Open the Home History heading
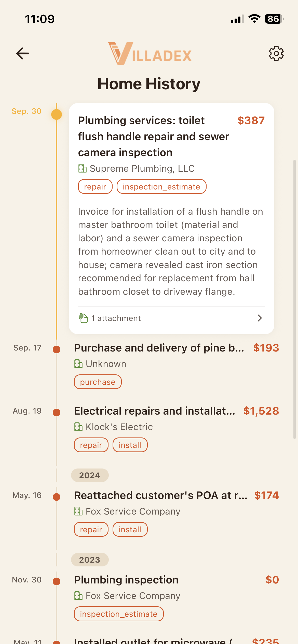Screen dimensions: 298x644 (x=149, y=83)
